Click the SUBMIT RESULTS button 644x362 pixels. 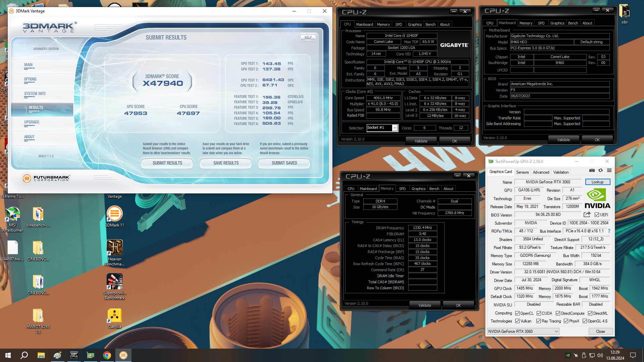pos(167,163)
